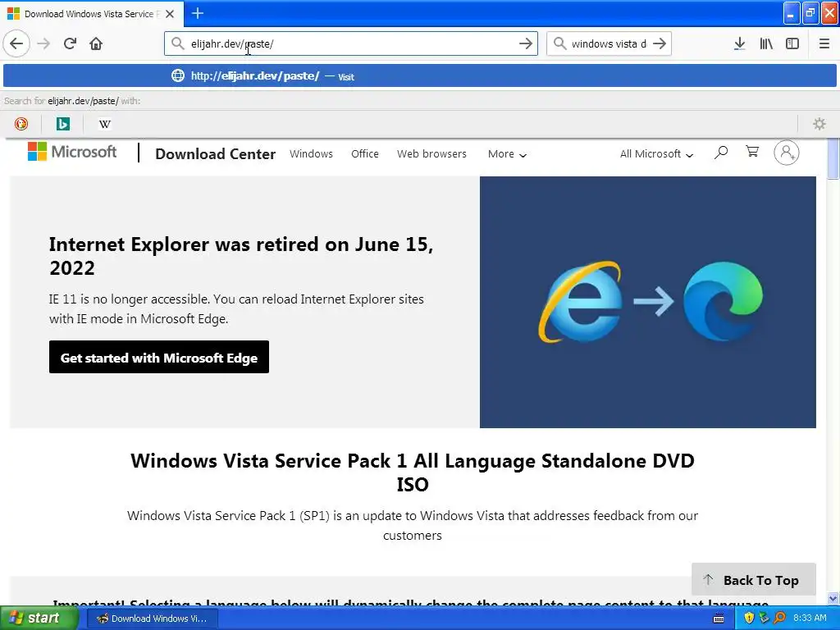
Task: Open the Web browsers nav item
Action: [431, 153]
